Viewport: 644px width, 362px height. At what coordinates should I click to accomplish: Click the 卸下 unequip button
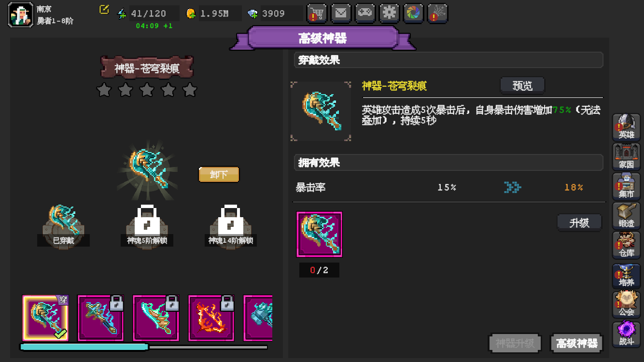pyautogui.click(x=219, y=174)
